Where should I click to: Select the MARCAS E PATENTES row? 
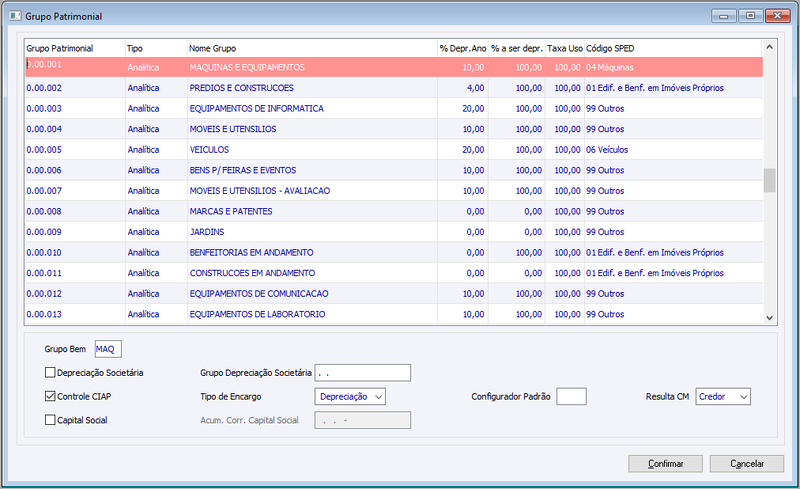tap(394, 211)
